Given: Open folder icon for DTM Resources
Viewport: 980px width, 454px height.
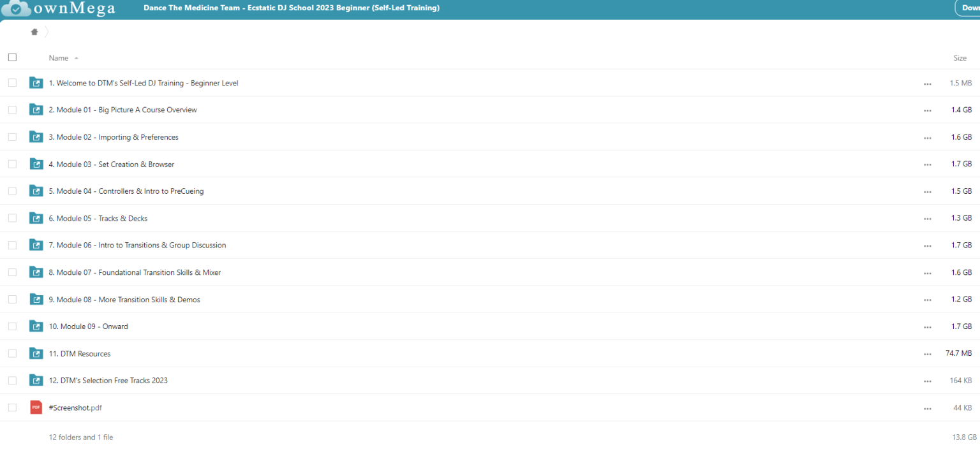Looking at the screenshot, I should pyautogui.click(x=36, y=353).
